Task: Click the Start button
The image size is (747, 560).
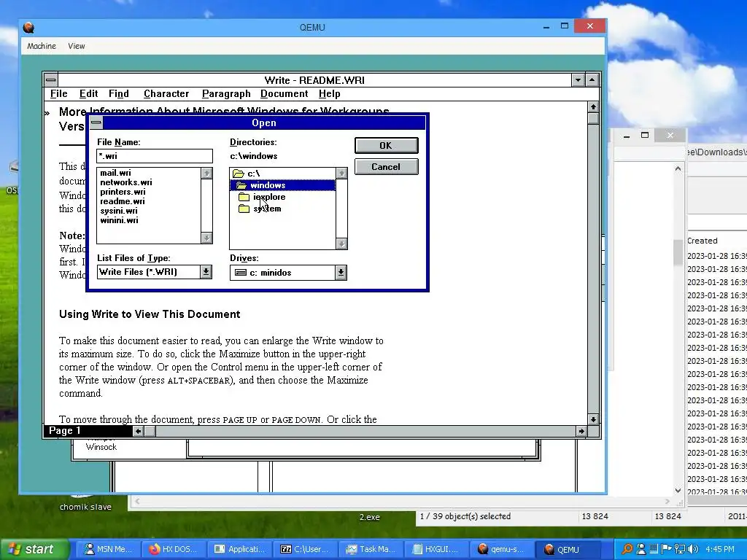Action: (x=34, y=549)
